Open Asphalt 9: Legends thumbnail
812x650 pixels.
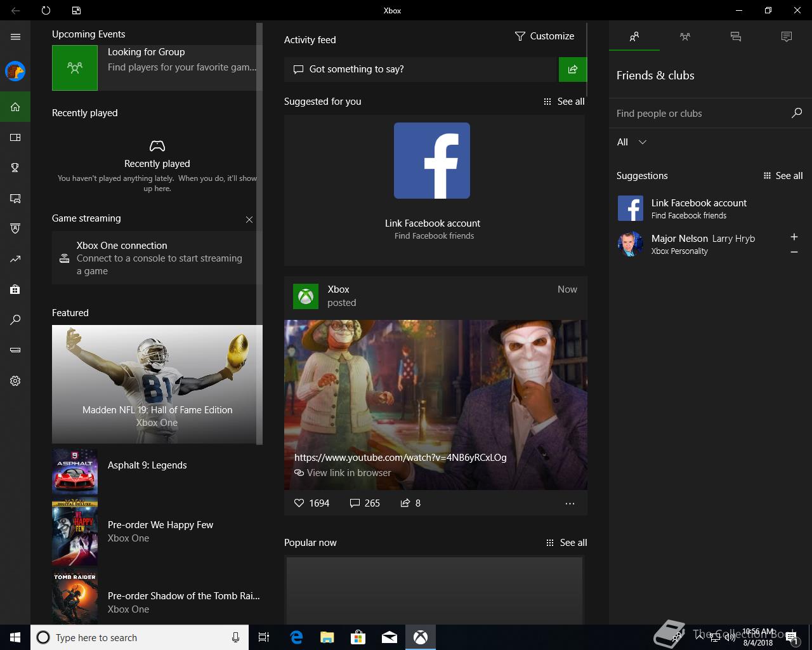[75, 472]
